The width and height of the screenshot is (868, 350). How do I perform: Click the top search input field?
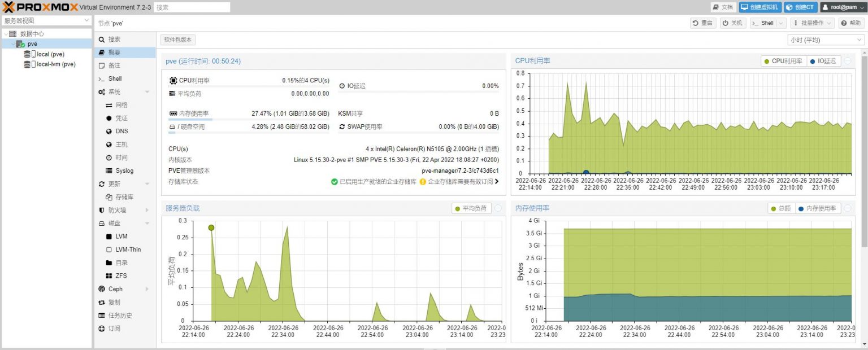click(x=192, y=7)
